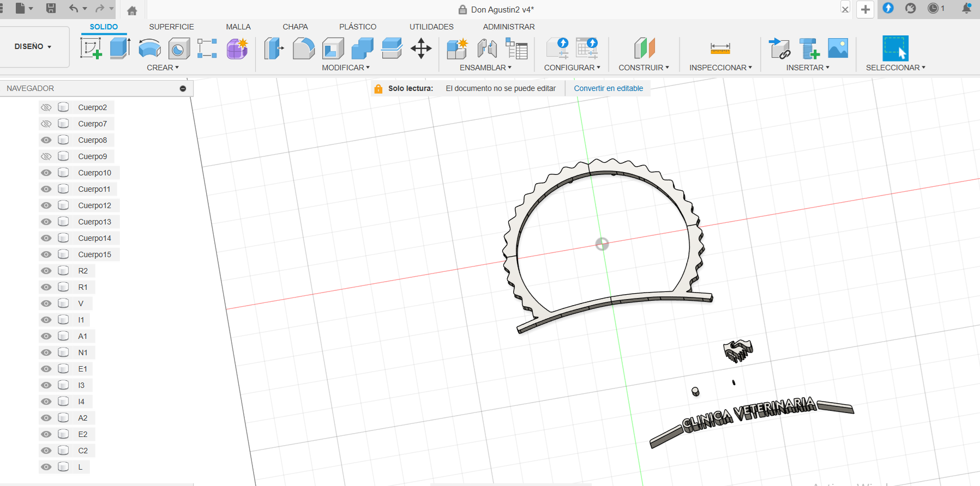Switch to the UTILIDADES tab

pos(431,27)
